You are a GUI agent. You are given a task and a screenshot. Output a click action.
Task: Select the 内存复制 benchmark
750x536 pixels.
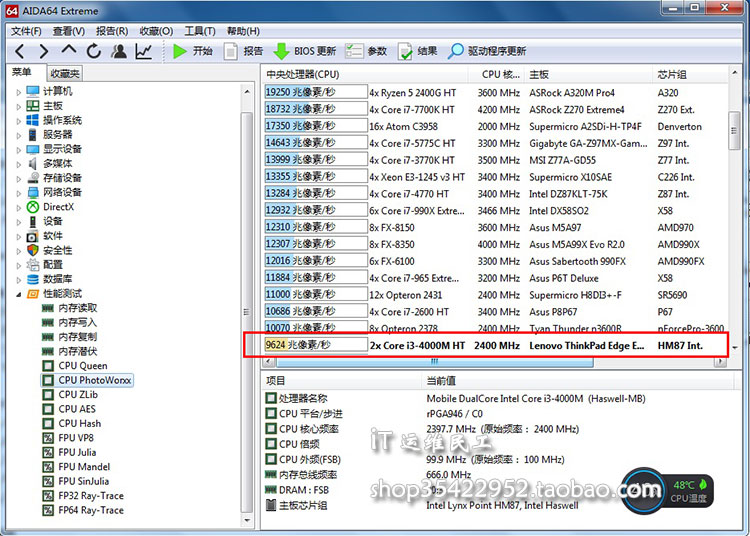(69, 337)
